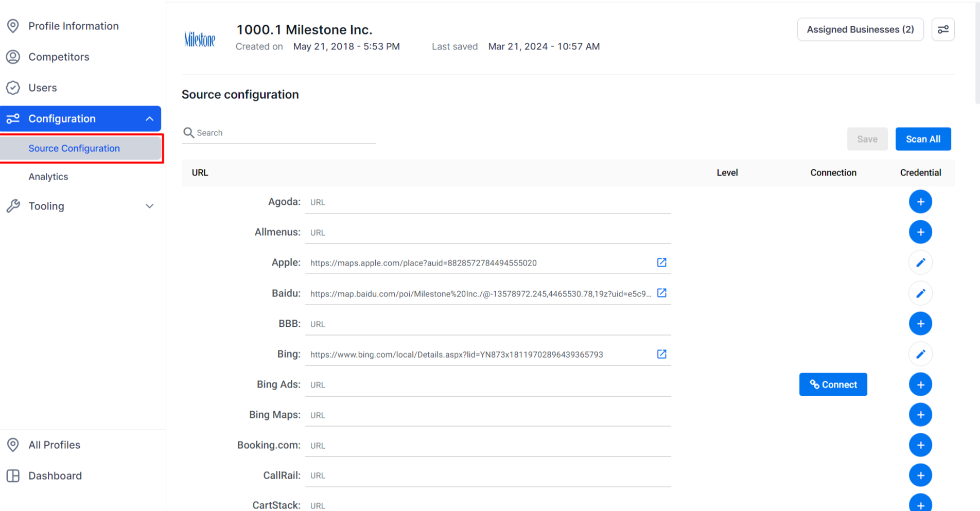980x511 pixels.
Task: Click the Baidu map URL text
Action: coord(481,294)
